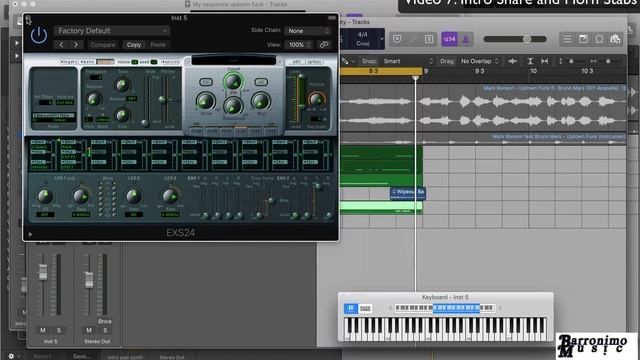Viewport: 640px width, 360px height.
Task: Open the Note Pads icon
Action: [x=583, y=39]
